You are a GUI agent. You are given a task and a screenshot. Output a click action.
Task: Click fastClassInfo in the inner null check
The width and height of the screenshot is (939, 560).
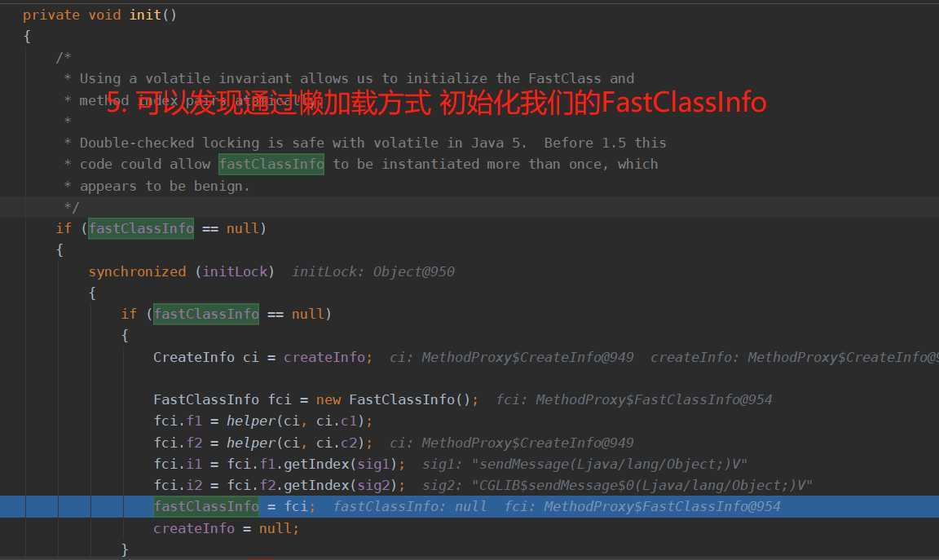click(x=206, y=314)
